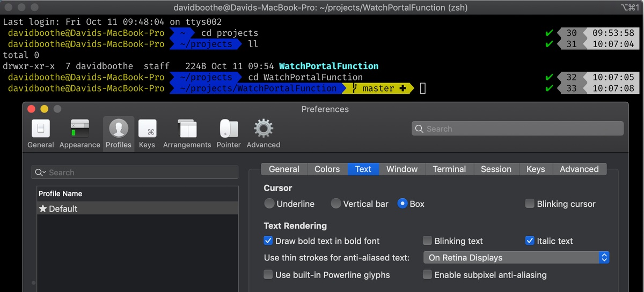Click the magnifier icon in Preferences search
The height and width of the screenshot is (292, 644).
[420, 129]
